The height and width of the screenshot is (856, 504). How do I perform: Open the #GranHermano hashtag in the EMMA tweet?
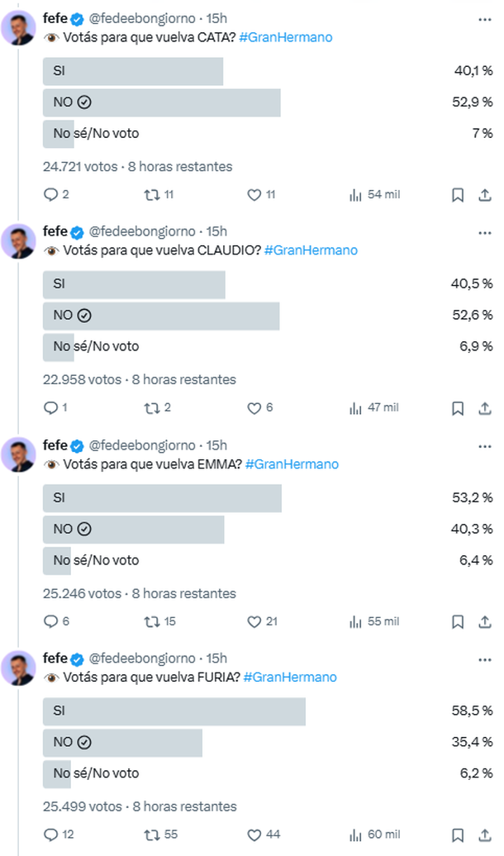point(292,464)
